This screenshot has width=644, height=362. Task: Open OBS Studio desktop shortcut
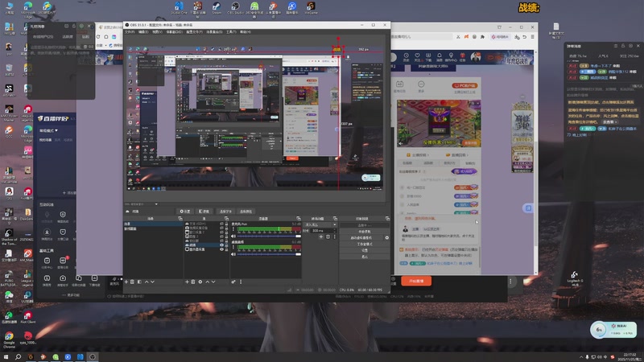(235, 7)
